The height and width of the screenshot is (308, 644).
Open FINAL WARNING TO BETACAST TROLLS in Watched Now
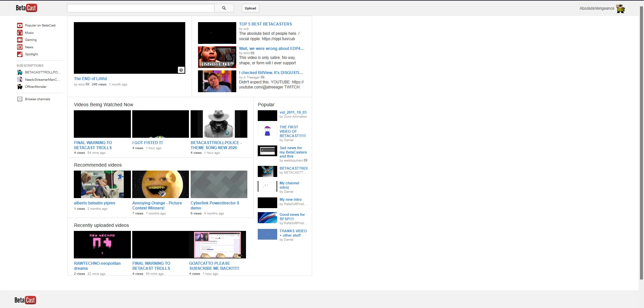93,145
